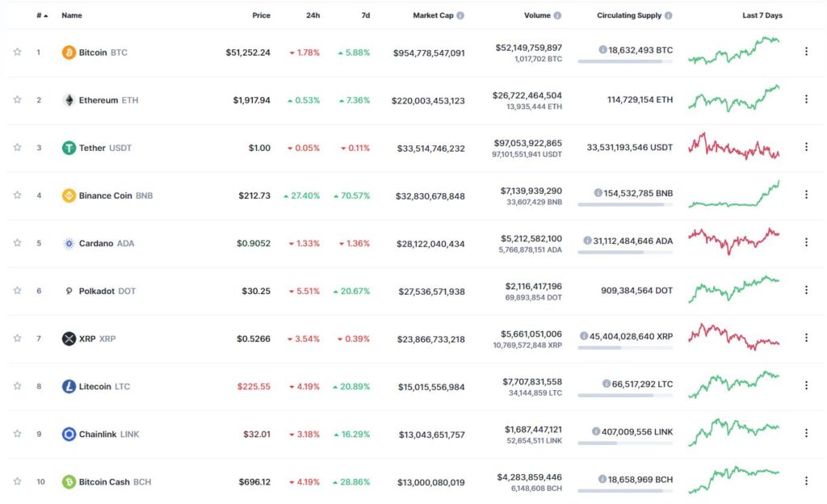Click the Litecoin blue logo
The height and width of the screenshot is (504, 827).
coord(69,386)
